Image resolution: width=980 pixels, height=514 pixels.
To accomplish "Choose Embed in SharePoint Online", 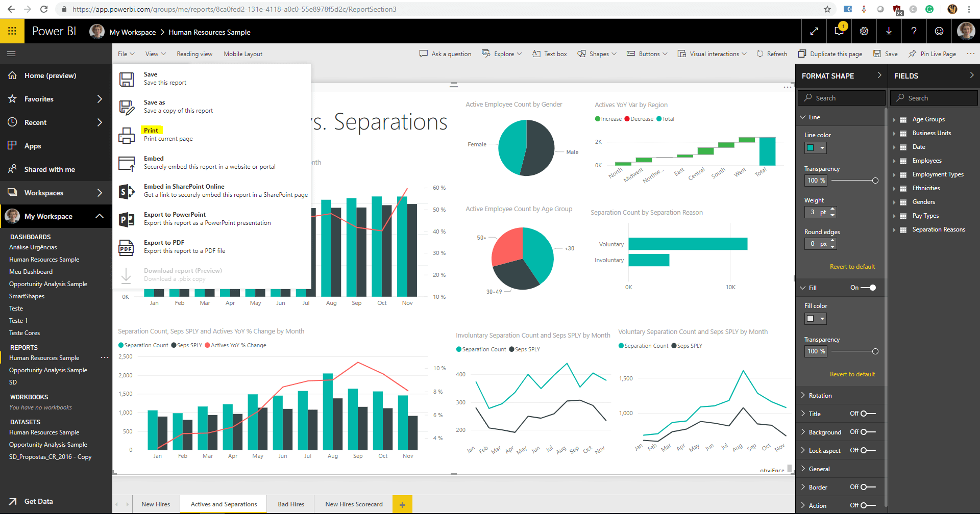I will click(184, 186).
